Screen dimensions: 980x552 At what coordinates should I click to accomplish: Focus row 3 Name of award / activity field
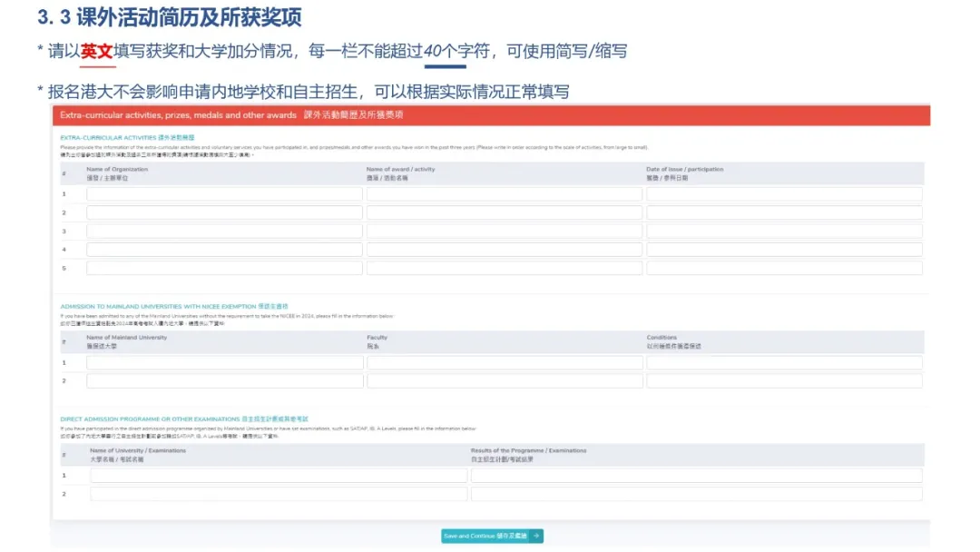(504, 232)
